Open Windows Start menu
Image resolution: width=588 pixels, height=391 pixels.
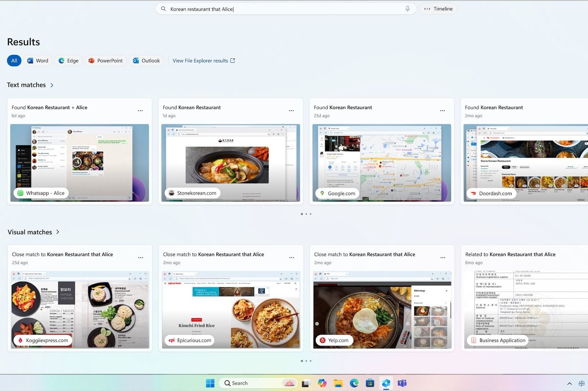210,383
